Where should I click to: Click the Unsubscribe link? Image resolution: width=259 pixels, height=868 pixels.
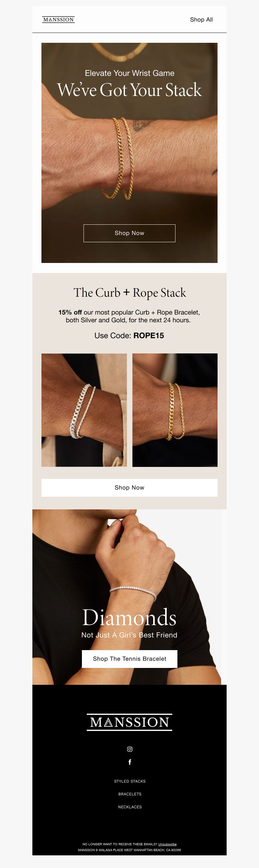coord(167,844)
